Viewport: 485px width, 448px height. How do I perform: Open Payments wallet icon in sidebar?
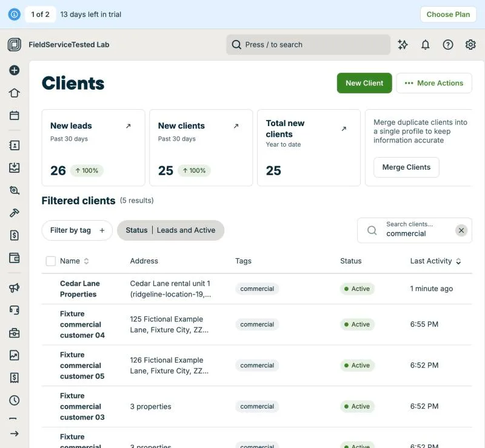pyautogui.click(x=14, y=258)
